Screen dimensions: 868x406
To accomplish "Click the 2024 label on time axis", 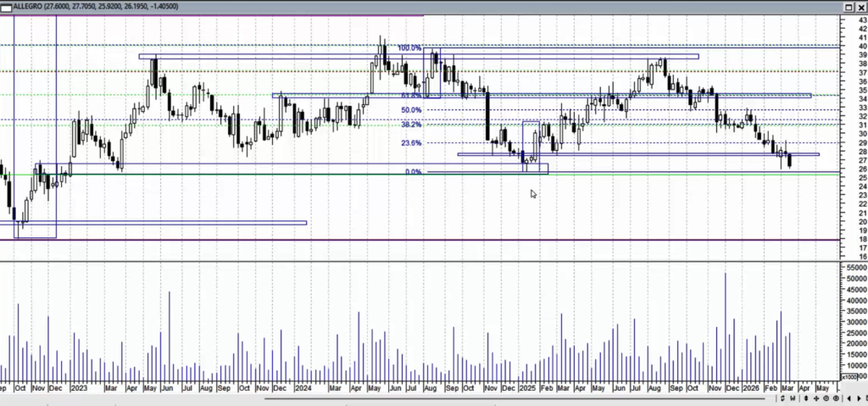I will (303, 388).
